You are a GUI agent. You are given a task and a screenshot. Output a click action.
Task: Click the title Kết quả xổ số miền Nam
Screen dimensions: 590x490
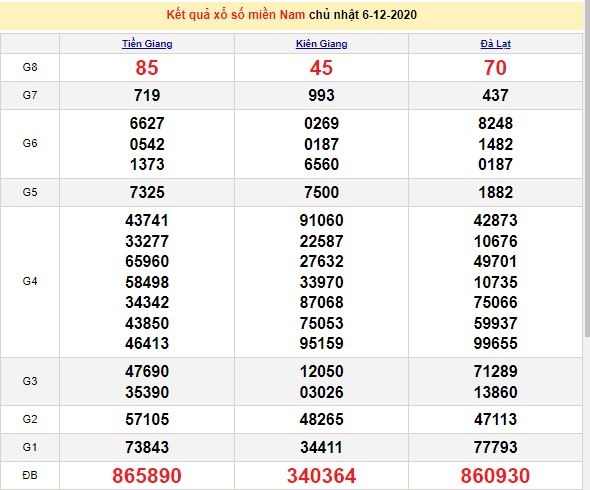pyautogui.click(x=236, y=15)
